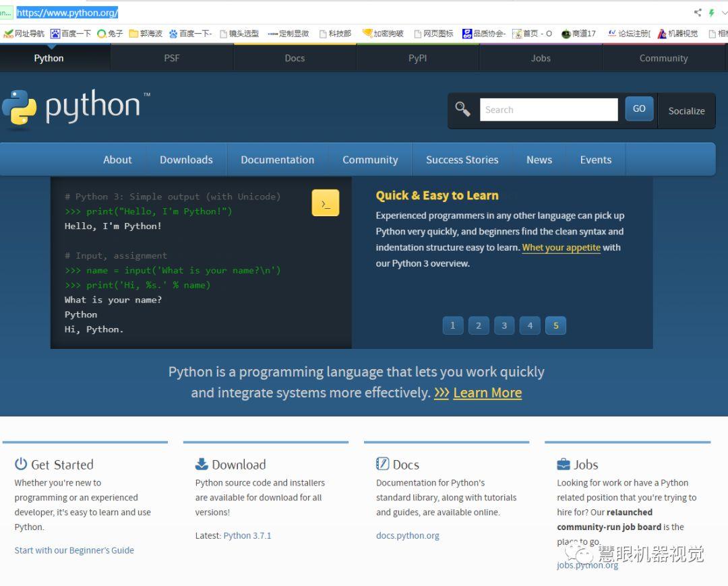Screen dimensions: 728x586
Task: Open the 品质协会- bookmark
Action: (484, 34)
